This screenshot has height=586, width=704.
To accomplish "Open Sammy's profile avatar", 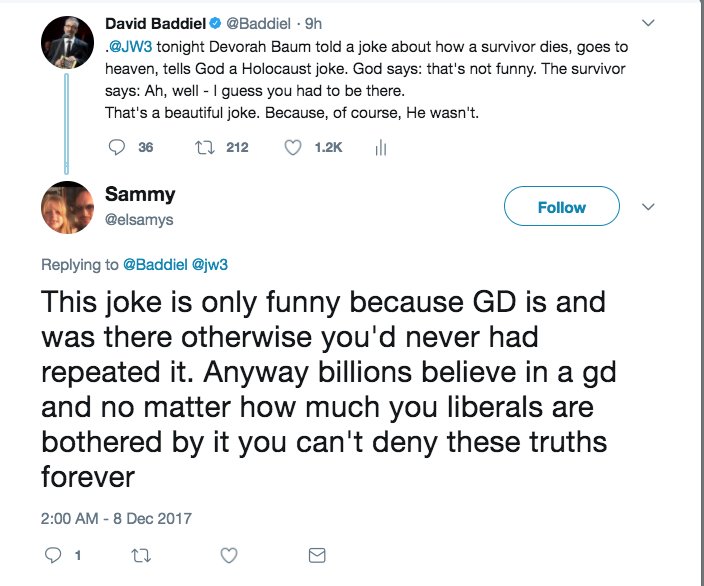I will click(68, 206).
